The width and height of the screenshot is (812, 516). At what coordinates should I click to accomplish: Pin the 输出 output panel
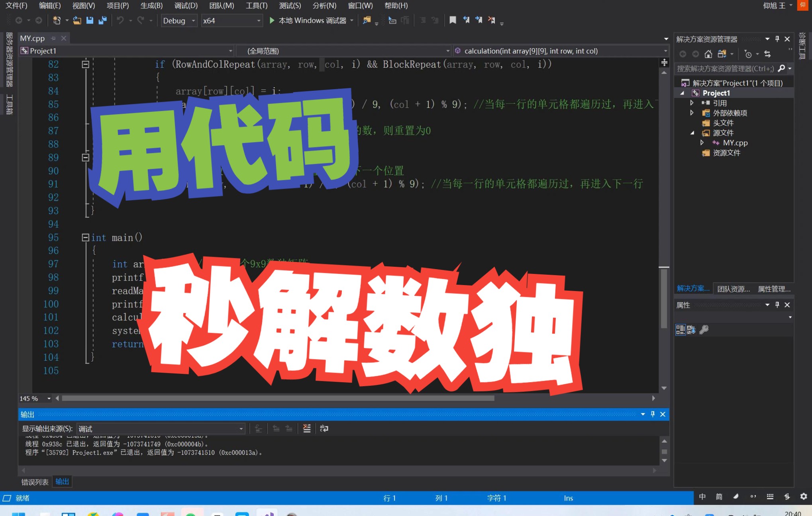[652, 414]
